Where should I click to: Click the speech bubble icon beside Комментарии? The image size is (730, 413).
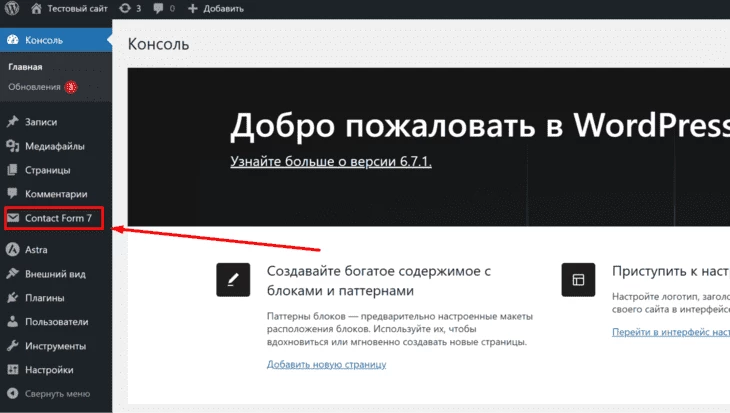click(13, 194)
